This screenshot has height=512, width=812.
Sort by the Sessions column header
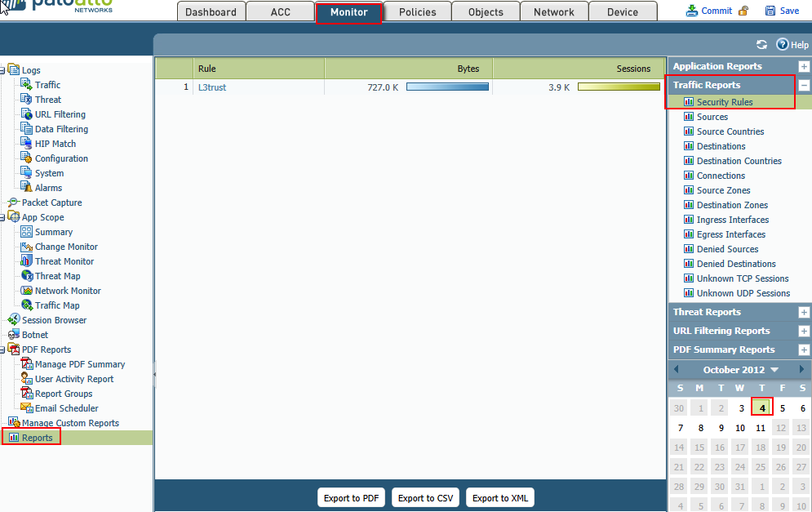[x=579, y=69]
